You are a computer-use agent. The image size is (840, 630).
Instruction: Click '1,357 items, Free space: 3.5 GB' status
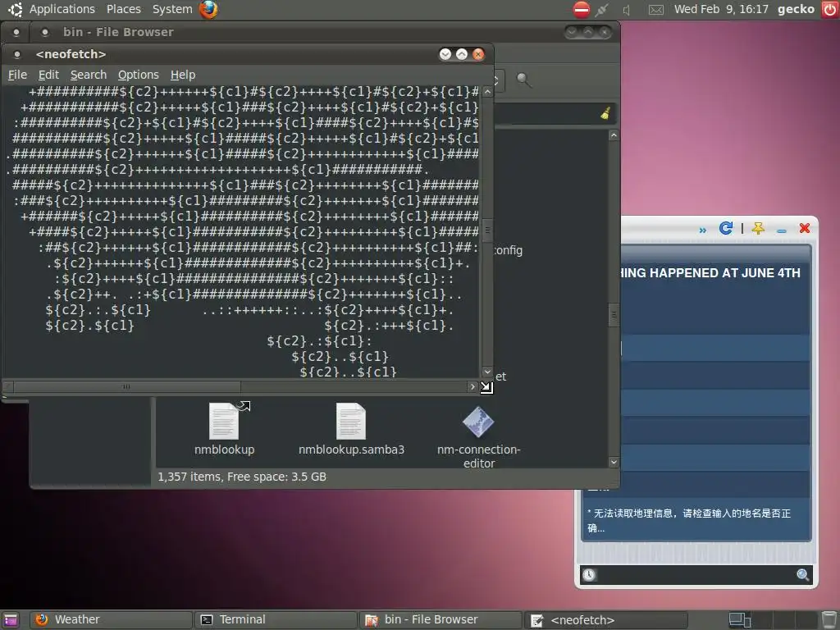(242, 477)
